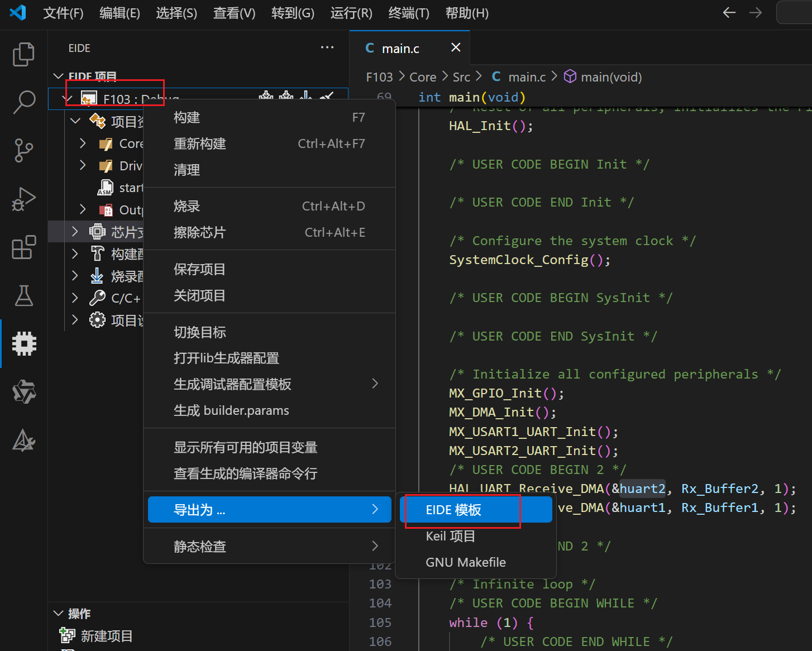Select 擦除芯片 menu entry
Screen dimensions: 812x651
point(269,232)
